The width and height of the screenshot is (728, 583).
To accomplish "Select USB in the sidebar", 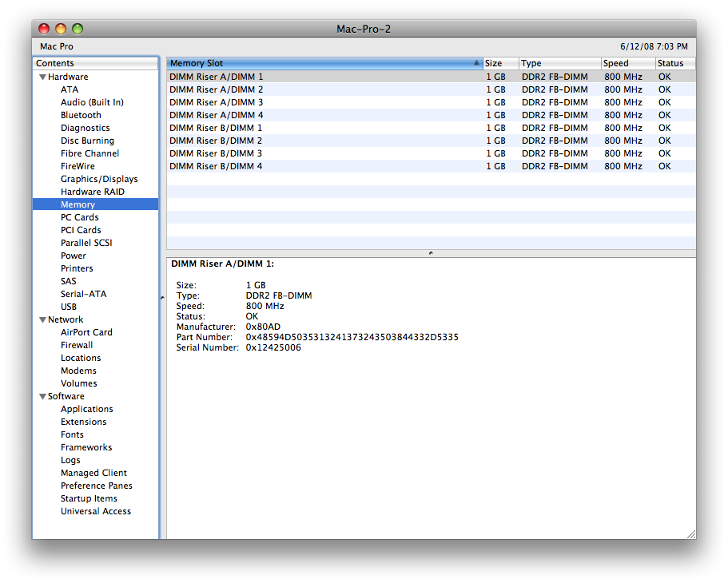I will tap(68, 307).
